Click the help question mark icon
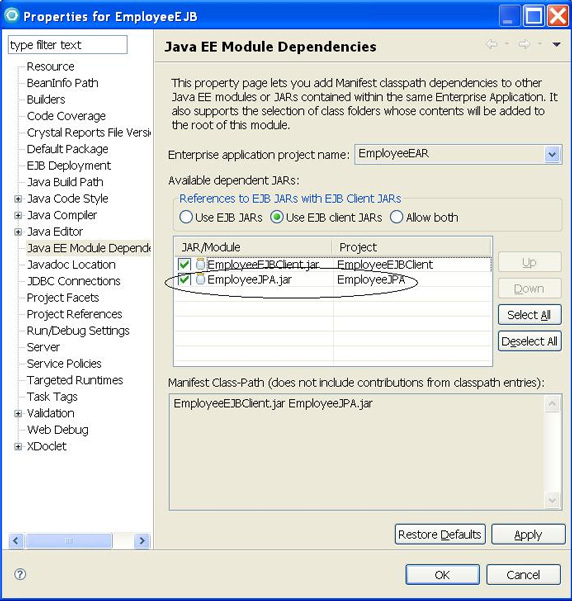The height and width of the screenshot is (601, 572). click(20, 574)
